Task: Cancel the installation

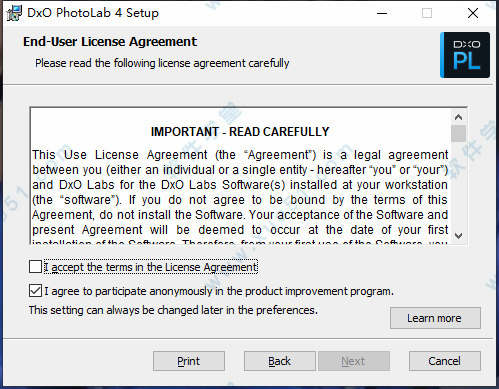Action: point(445,361)
